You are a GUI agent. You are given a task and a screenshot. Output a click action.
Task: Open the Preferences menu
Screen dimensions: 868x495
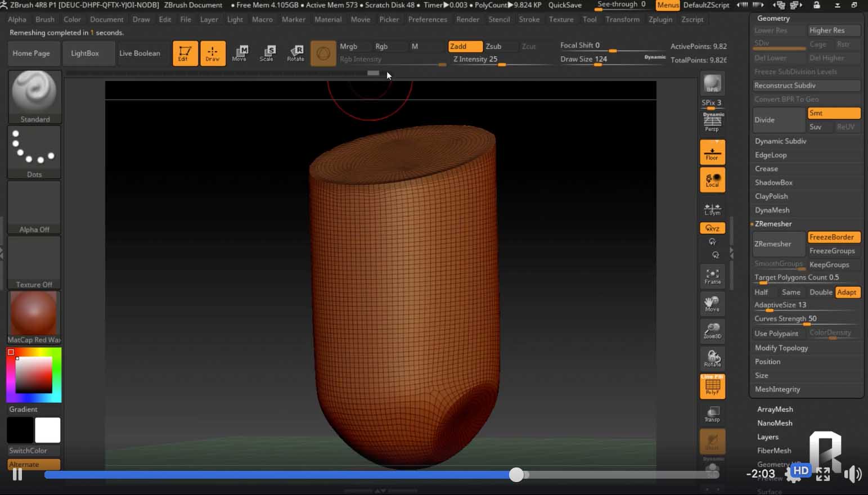427,20
